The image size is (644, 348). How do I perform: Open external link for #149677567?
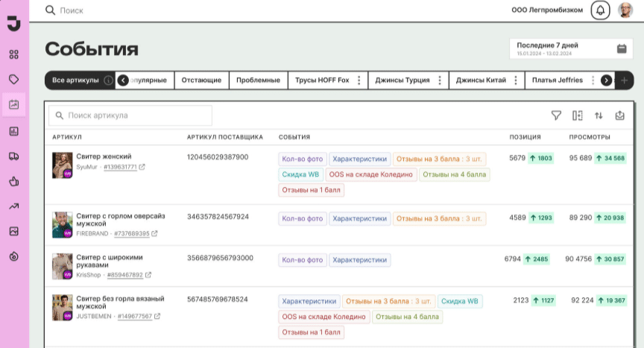157,317
